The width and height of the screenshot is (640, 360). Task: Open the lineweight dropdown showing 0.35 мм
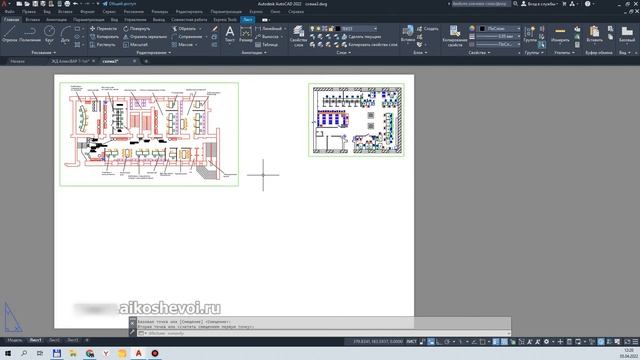point(499,37)
